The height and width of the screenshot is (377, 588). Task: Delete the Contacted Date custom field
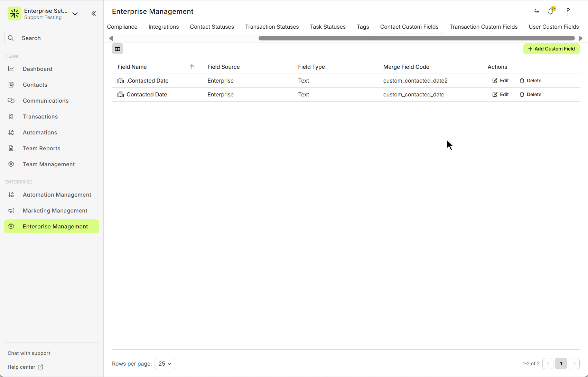click(531, 94)
